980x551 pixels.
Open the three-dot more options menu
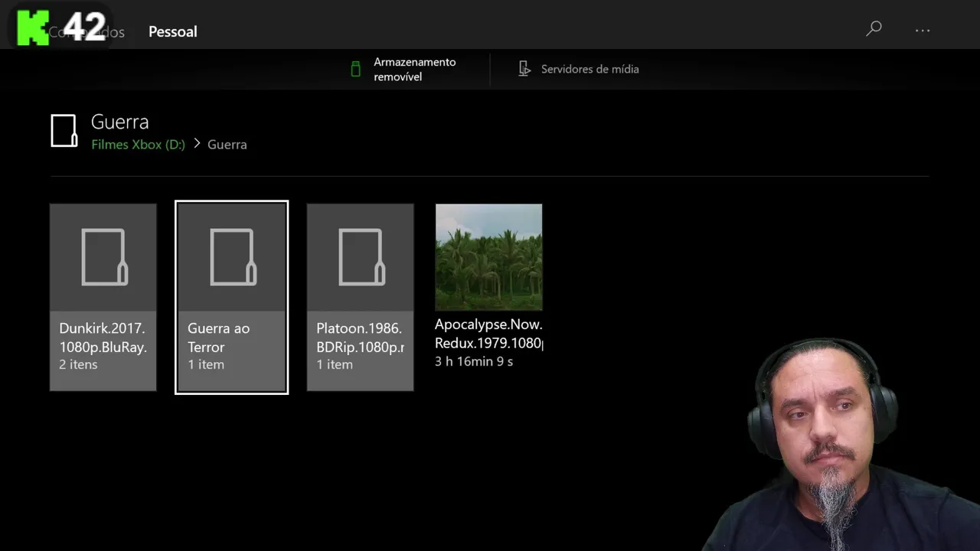click(x=923, y=31)
